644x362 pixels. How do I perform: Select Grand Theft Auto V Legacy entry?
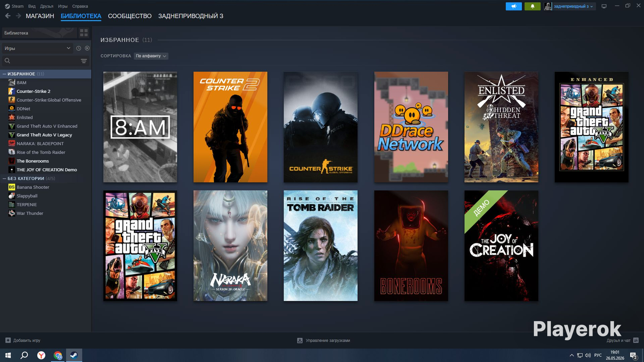click(x=45, y=135)
